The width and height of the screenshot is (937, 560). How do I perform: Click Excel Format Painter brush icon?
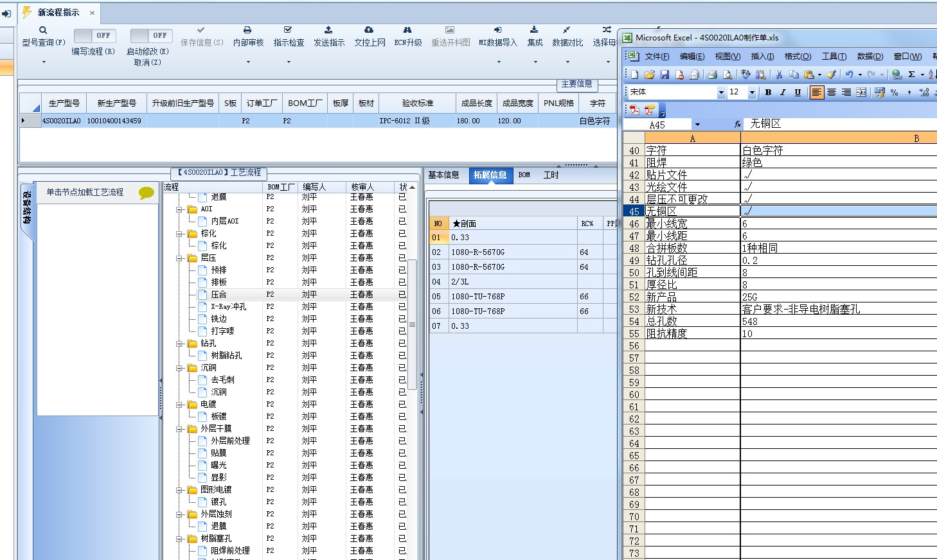pos(831,74)
